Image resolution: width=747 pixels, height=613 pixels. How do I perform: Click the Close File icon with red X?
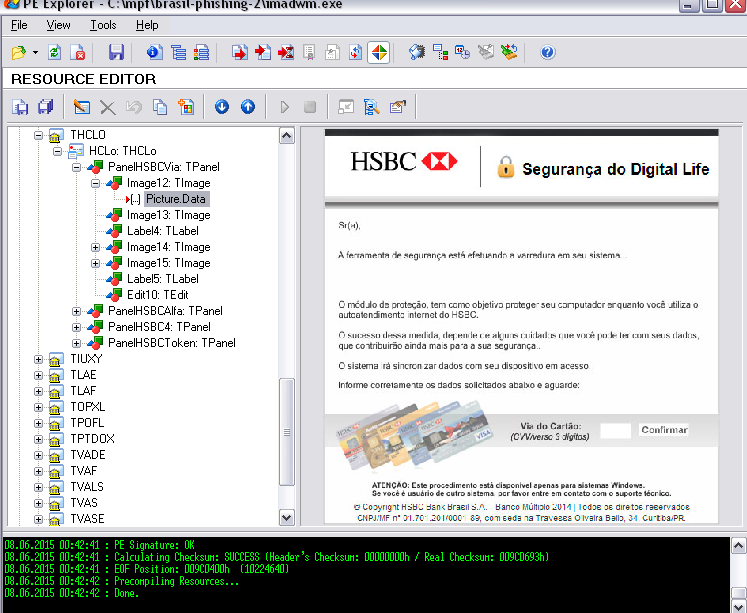pos(78,52)
